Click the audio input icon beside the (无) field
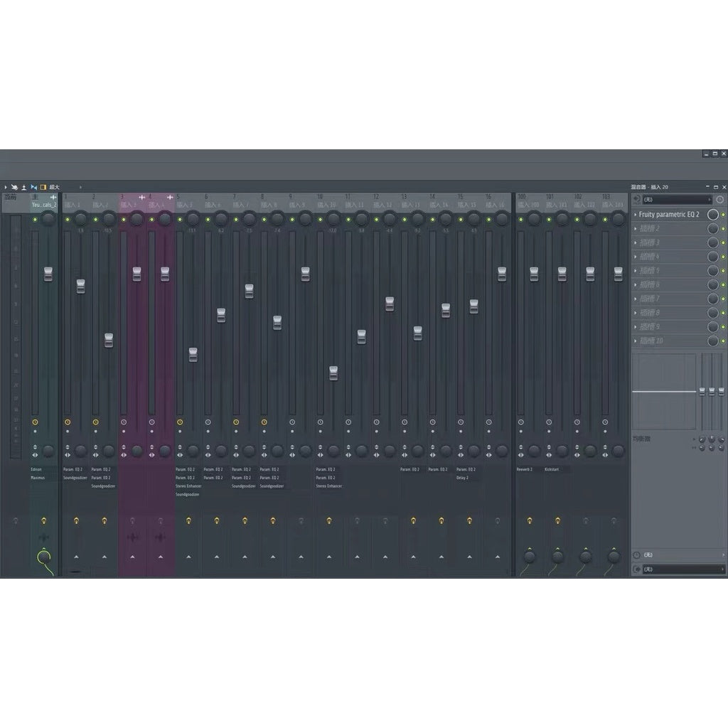The height and width of the screenshot is (728, 728). coord(637,199)
